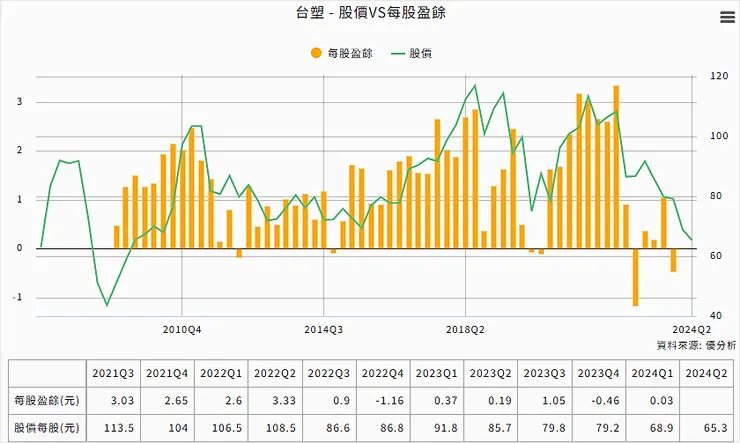Click the 2018Q2 x-axis label
The height and width of the screenshot is (443, 740).
[x=465, y=330]
